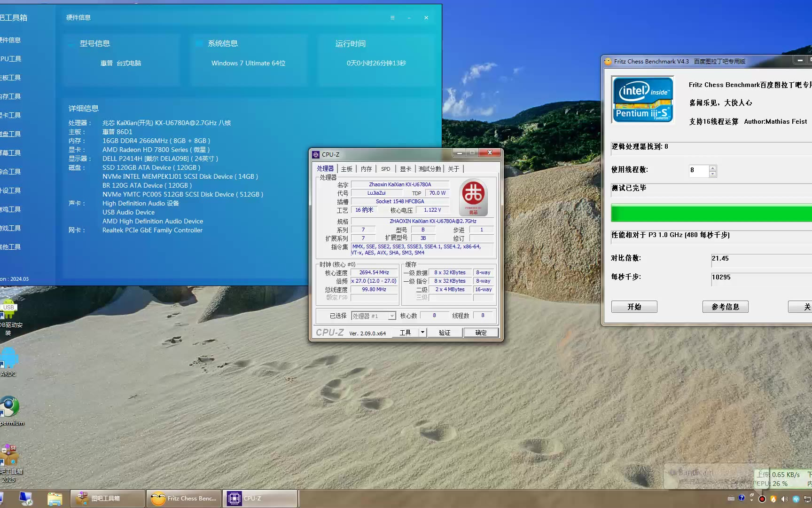Click the Intel Pentium III-S logo image
The image size is (812, 508).
tap(643, 100)
